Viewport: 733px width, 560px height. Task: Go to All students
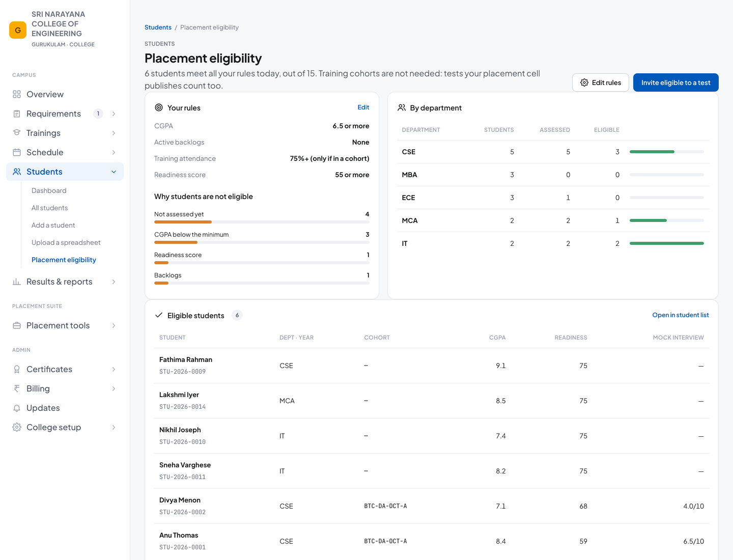[49, 208]
